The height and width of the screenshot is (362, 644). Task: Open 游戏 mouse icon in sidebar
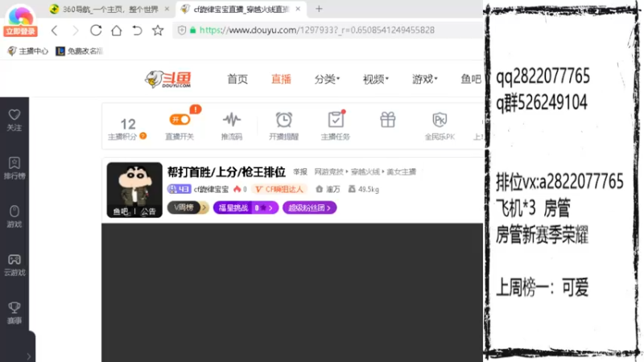coord(14,216)
